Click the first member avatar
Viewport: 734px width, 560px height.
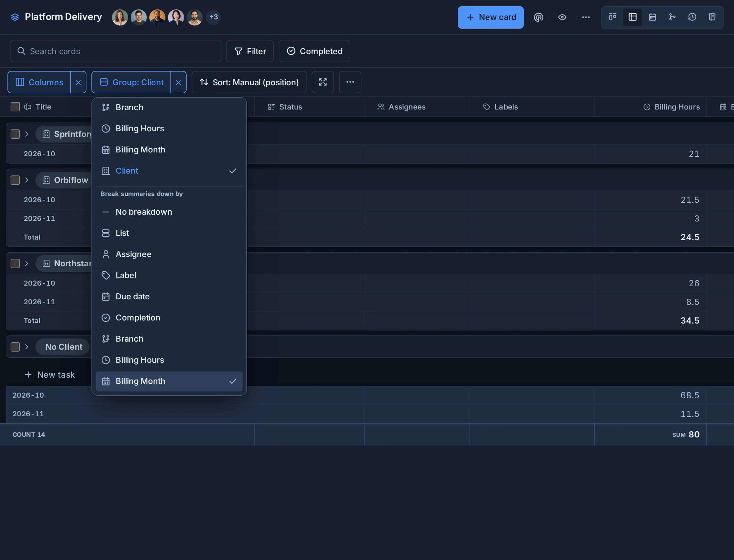point(120,17)
